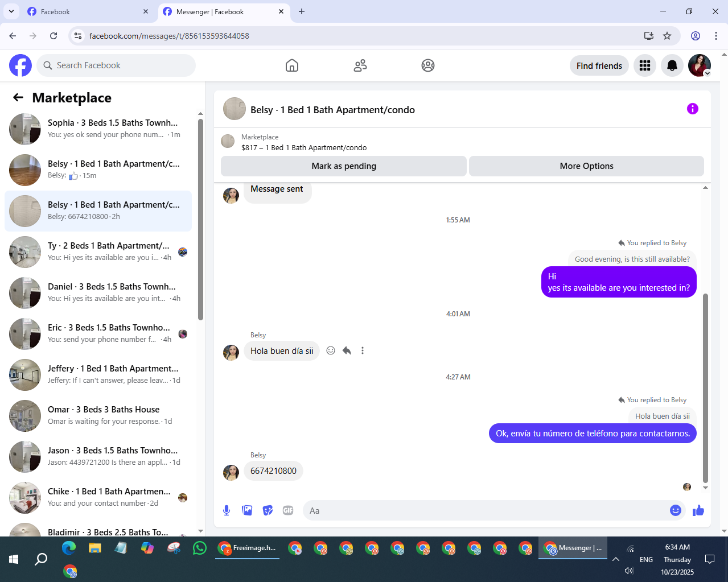Open Ty 2 Beds 1 Bath conversation
This screenshot has height=582, width=728.
[x=98, y=252]
